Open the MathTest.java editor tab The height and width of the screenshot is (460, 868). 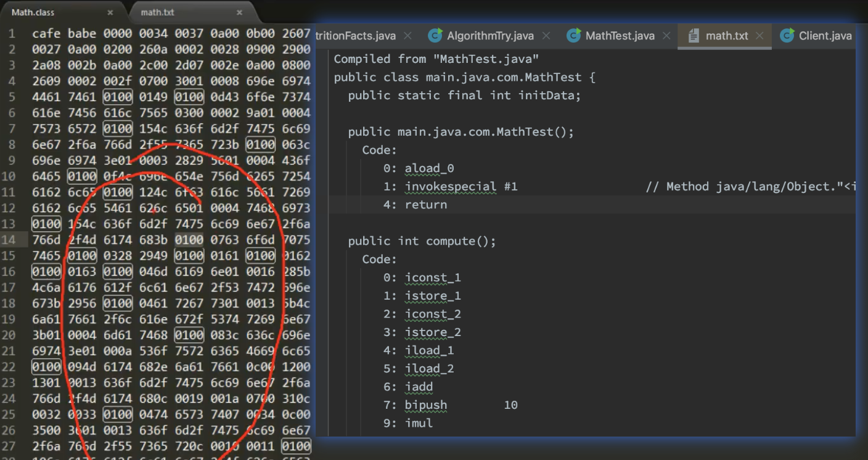point(620,36)
